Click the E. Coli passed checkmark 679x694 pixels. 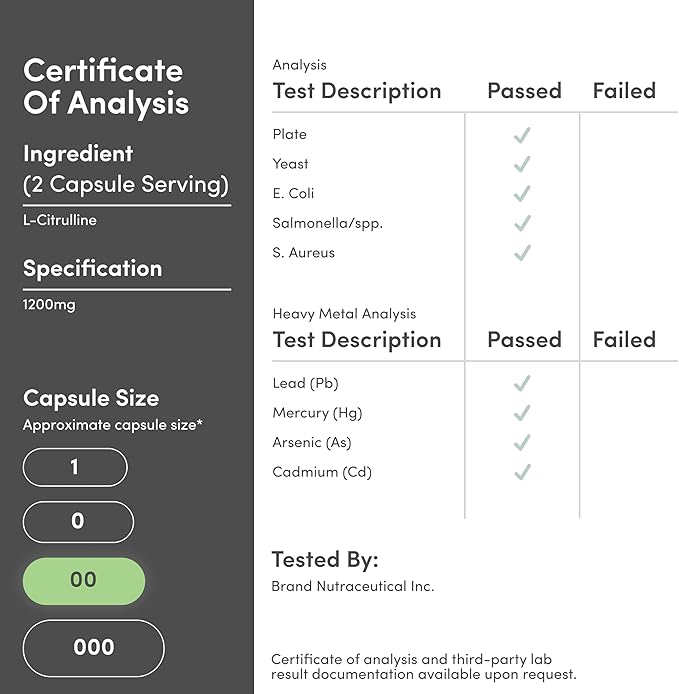521,194
